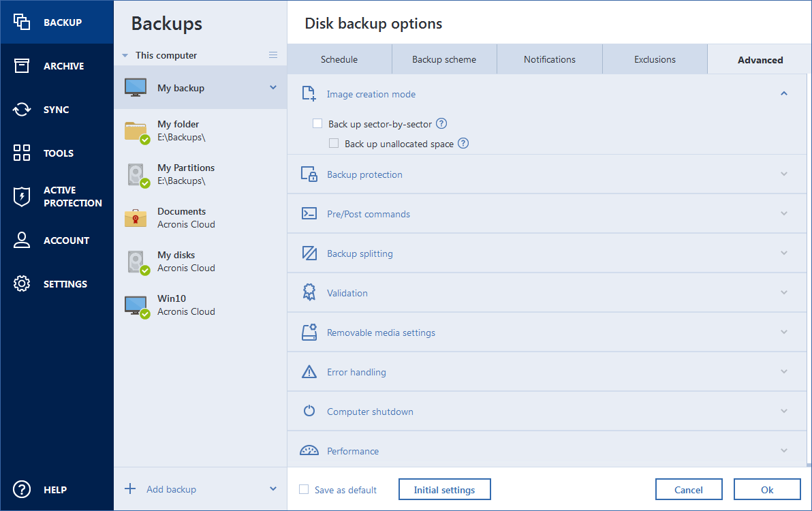Click the Initial settings button
The width and height of the screenshot is (812, 511).
(444, 489)
